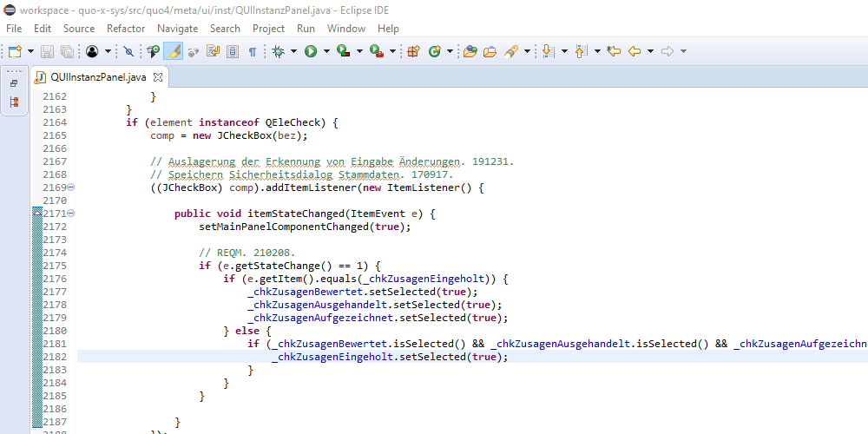Open the Refactor menu

126,29
